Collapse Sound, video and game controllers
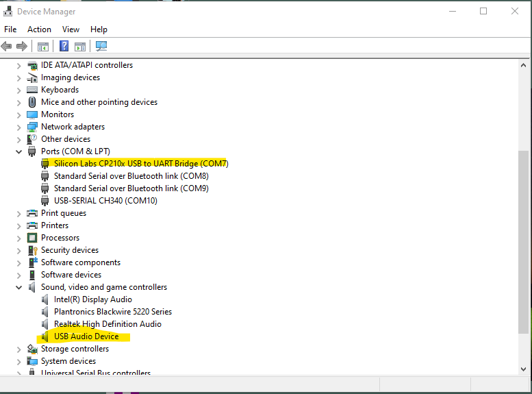The image size is (532, 394). (x=18, y=287)
